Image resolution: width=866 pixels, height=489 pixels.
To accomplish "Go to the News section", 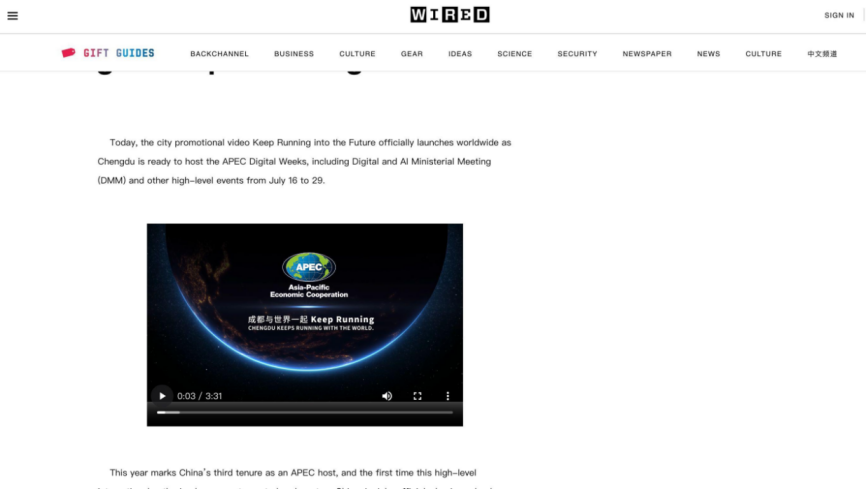I will pos(708,54).
